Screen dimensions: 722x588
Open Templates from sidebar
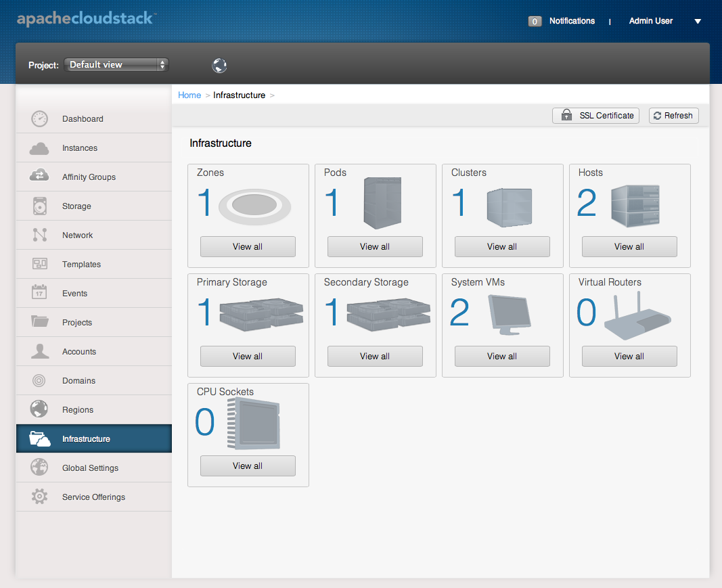[x=94, y=264]
